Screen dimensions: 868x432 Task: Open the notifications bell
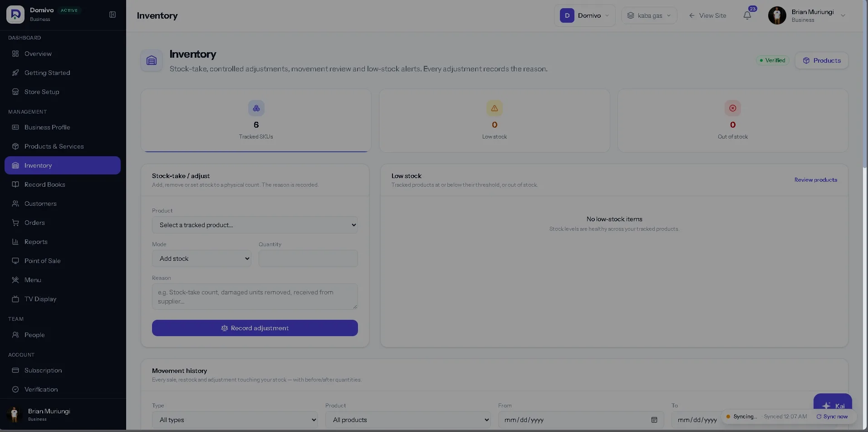(x=747, y=15)
